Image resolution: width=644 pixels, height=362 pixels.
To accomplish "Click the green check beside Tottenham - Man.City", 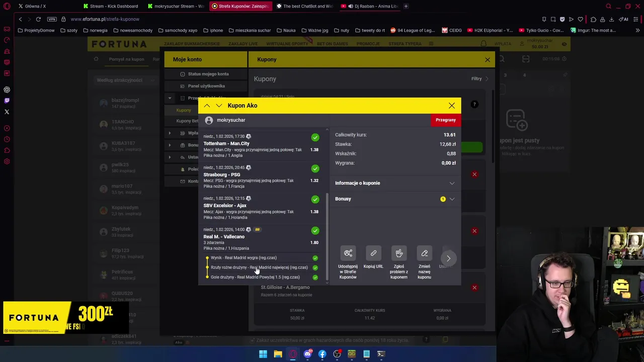I will pyautogui.click(x=315, y=137).
